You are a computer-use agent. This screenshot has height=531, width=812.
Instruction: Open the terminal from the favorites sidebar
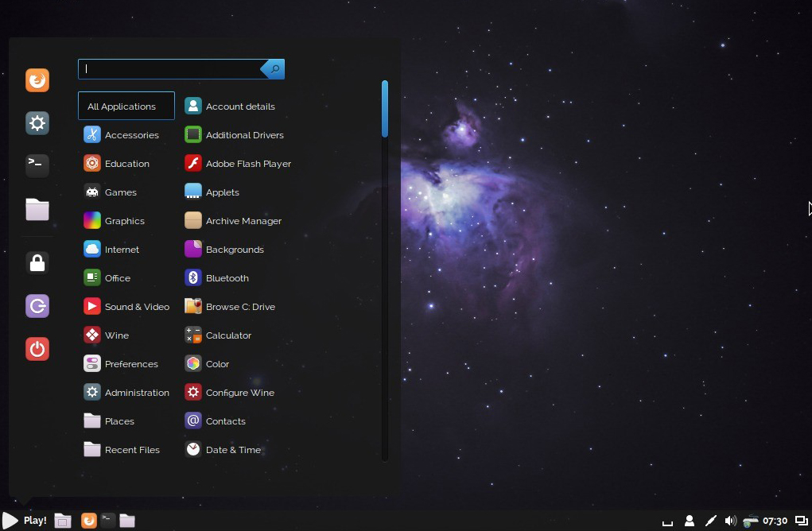coord(37,165)
